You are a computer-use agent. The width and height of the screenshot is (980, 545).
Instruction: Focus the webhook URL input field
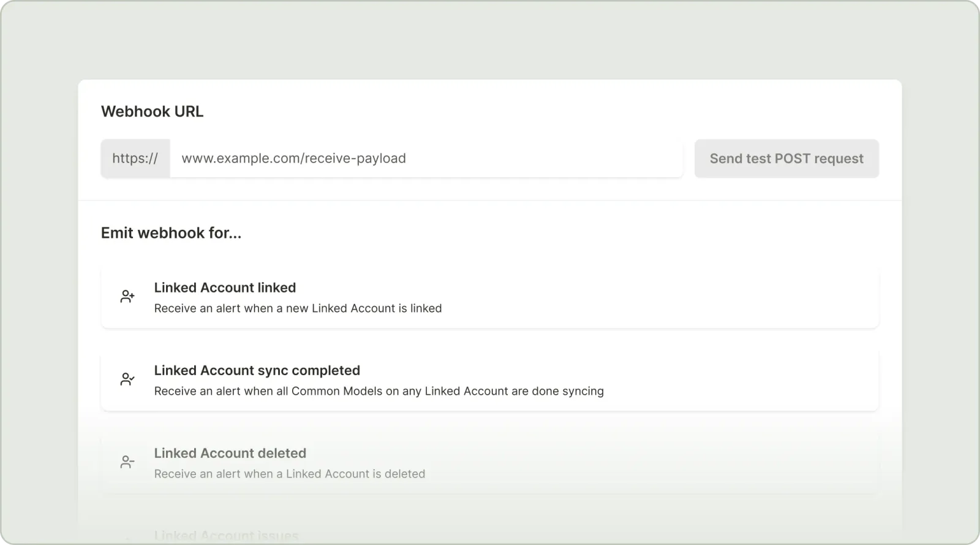426,159
